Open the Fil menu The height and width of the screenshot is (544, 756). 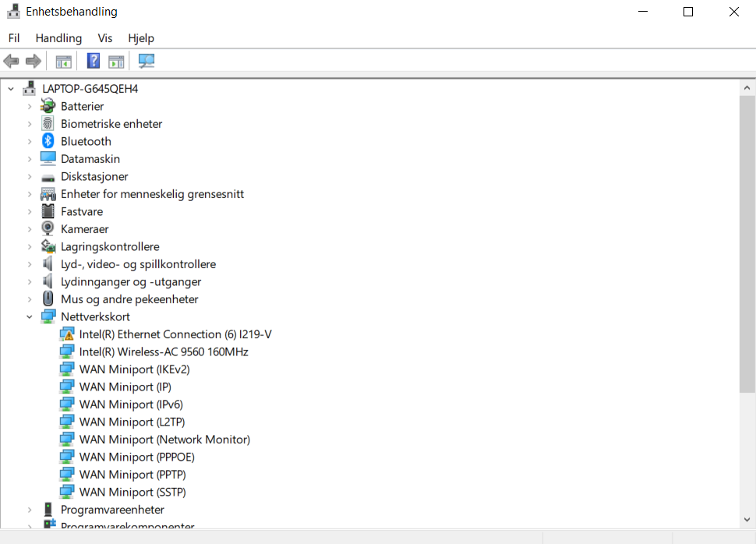click(14, 38)
